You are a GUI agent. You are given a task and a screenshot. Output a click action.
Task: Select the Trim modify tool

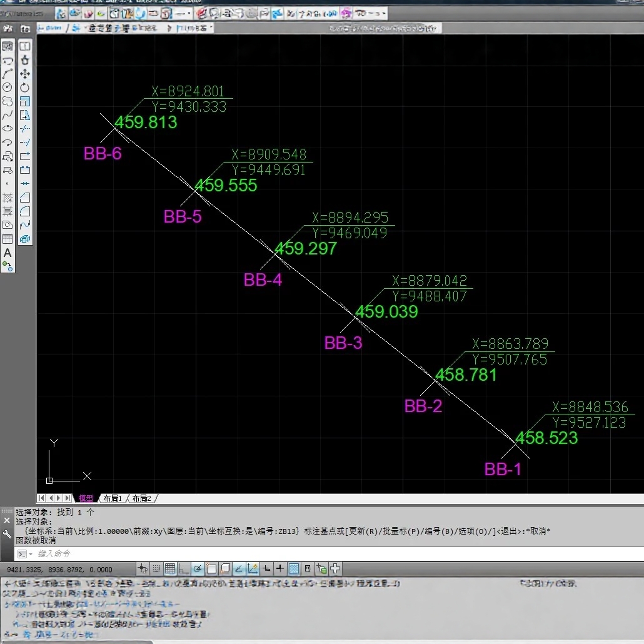tap(25, 129)
